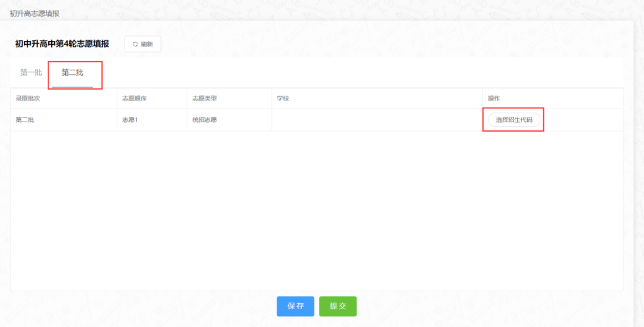This screenshot has width=644, height=327.
Task: Click the 刷新 button label
Action: coord(147,44)
